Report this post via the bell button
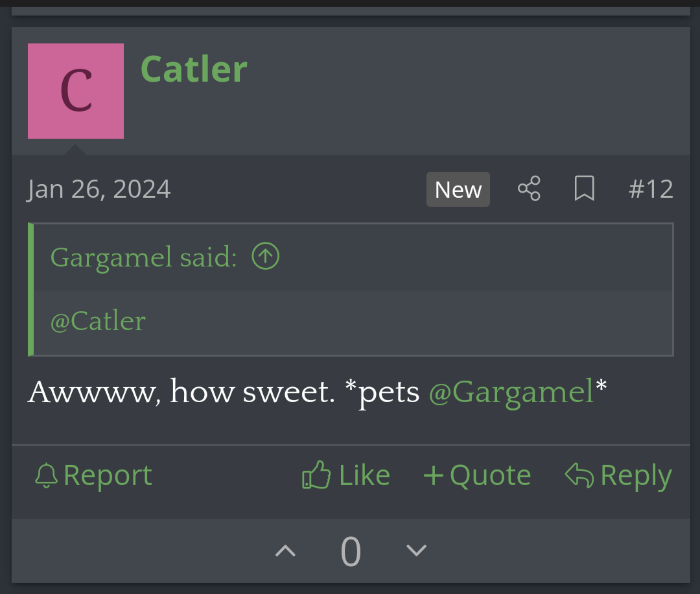 (x=93, y=476)
